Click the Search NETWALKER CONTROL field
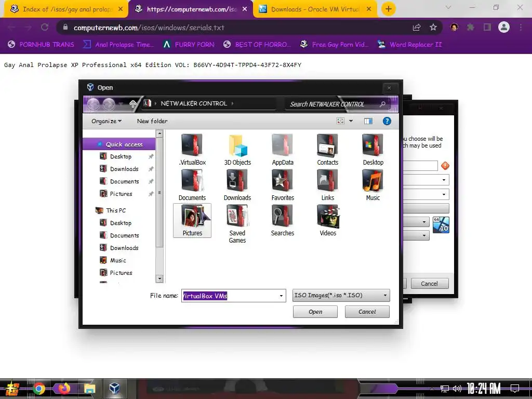Image resolution: width=532 pixels, height=399 pixels. click(332, 104)
